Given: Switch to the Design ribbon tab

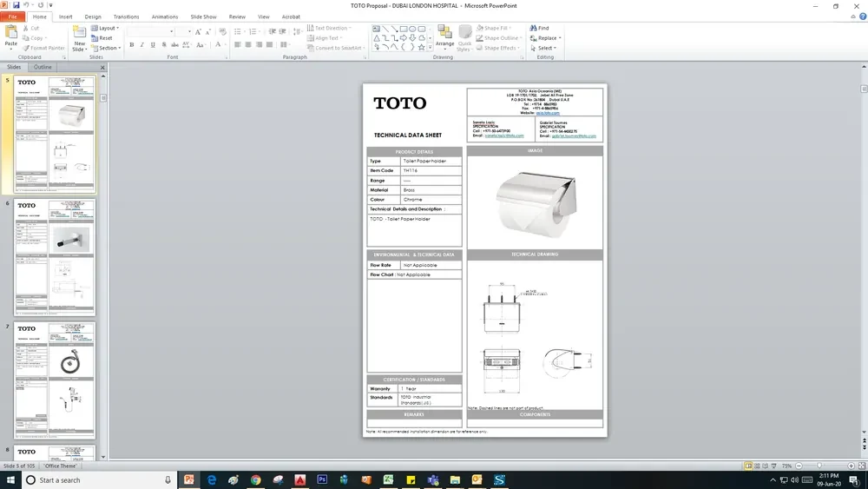Looking at the screenshot, I should click(93, 17).
